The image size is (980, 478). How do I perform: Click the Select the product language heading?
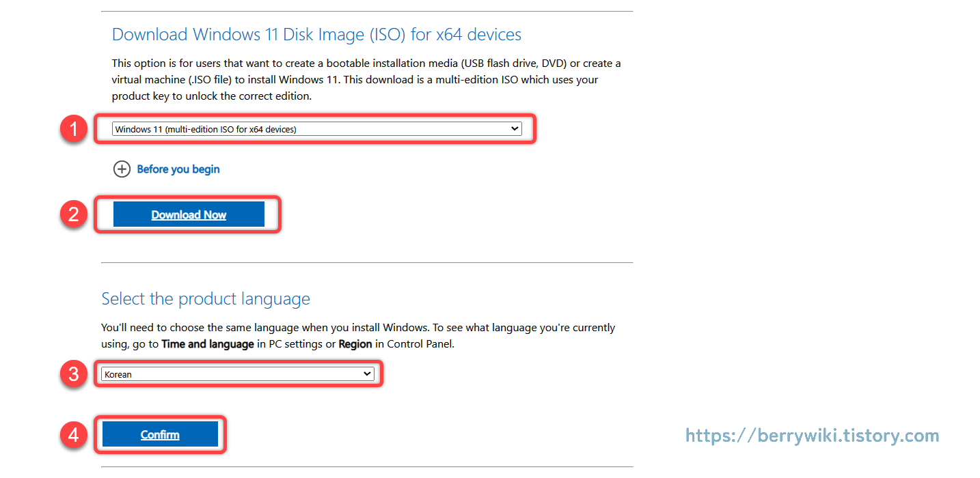tap(206, 299)
